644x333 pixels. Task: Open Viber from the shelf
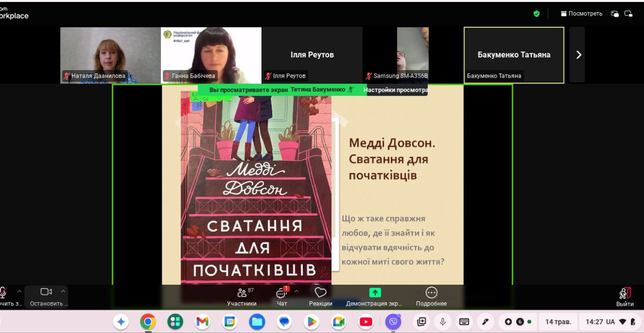[x=393, y=321]
